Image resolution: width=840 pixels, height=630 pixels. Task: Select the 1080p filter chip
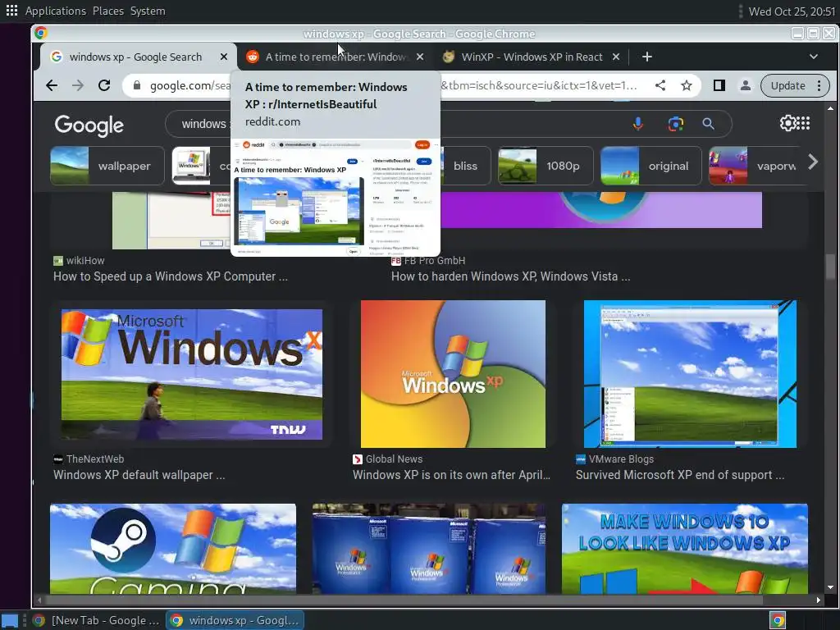click(546, 166)
